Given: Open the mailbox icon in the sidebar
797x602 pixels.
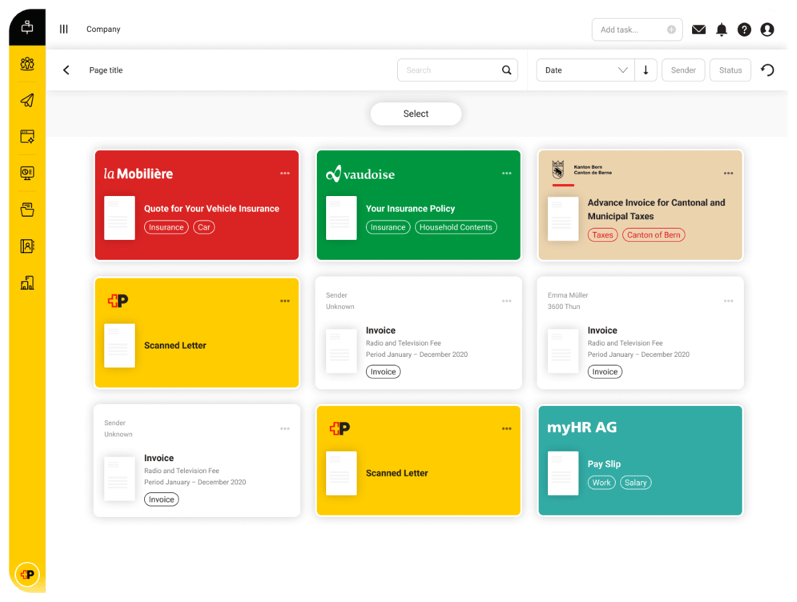Looking at the screenshot, I should pyautogui.click(x=27, y=27).
